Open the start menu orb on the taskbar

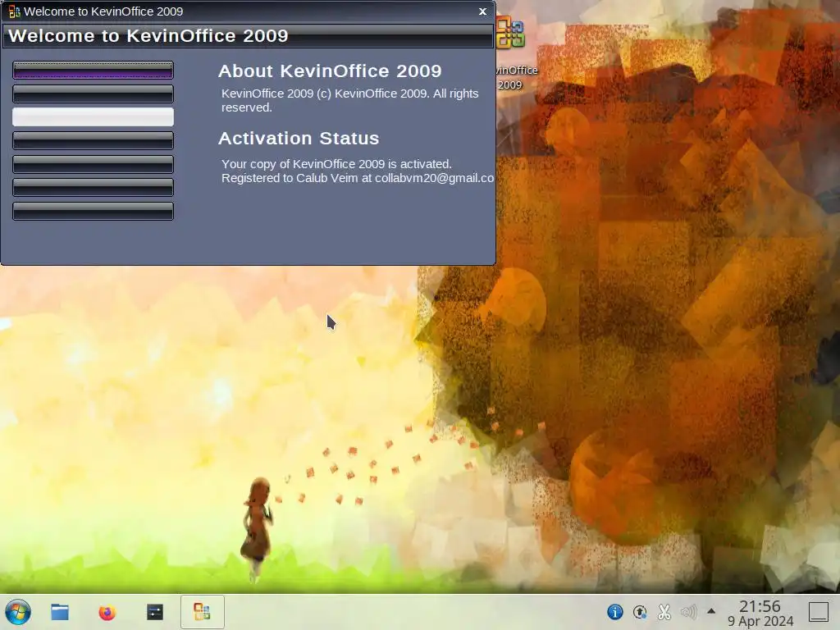click(18, 612)
